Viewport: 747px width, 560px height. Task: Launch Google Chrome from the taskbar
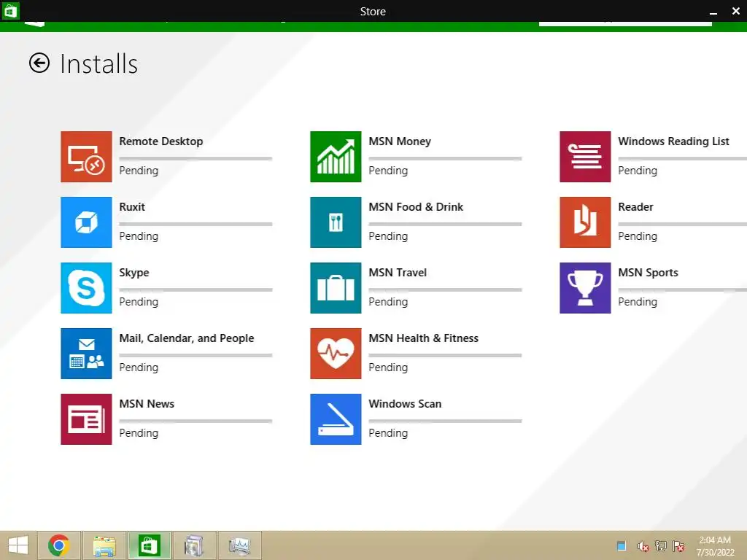[x=59, y=545]
